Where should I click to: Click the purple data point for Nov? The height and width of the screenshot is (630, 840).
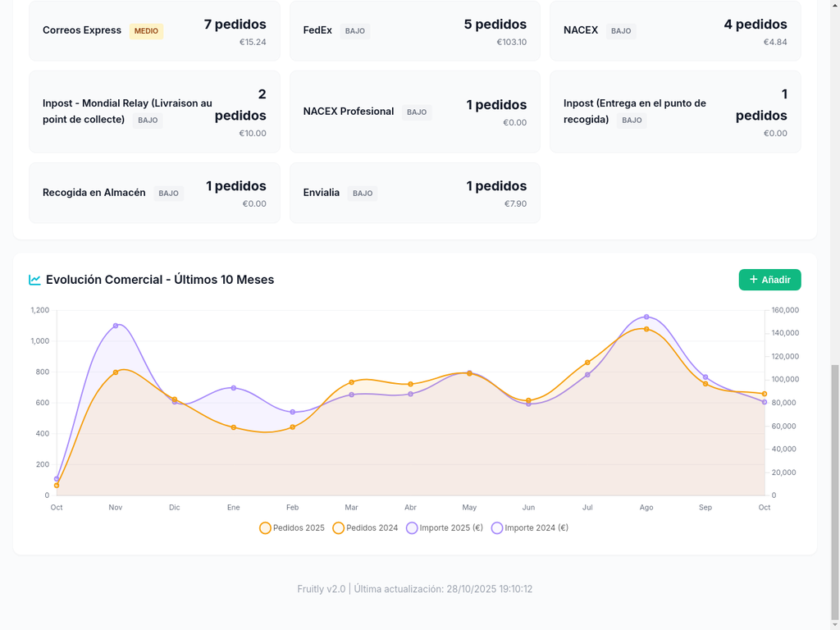[x=116, y=326]
